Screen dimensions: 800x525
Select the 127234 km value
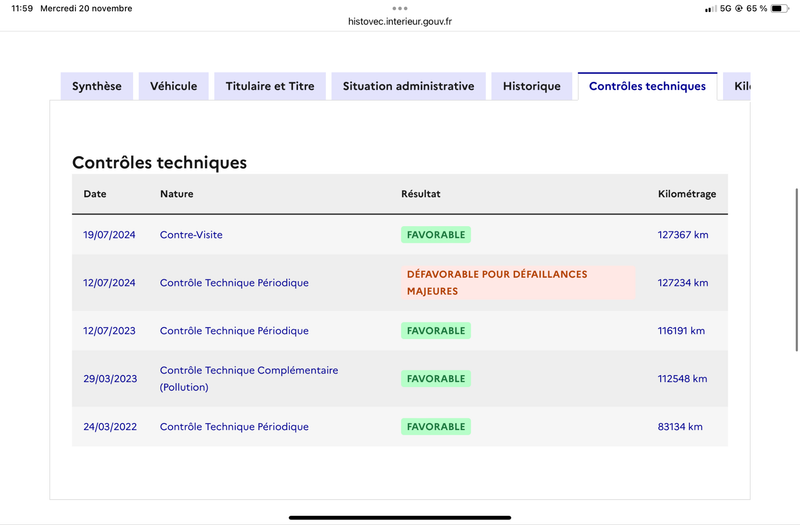click(x=683, y=283)
